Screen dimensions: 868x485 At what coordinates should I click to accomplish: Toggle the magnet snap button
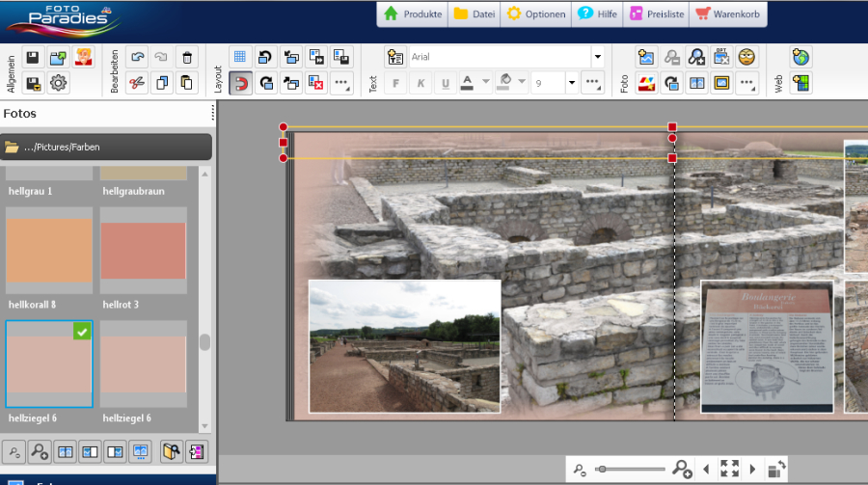coord(240,83)
